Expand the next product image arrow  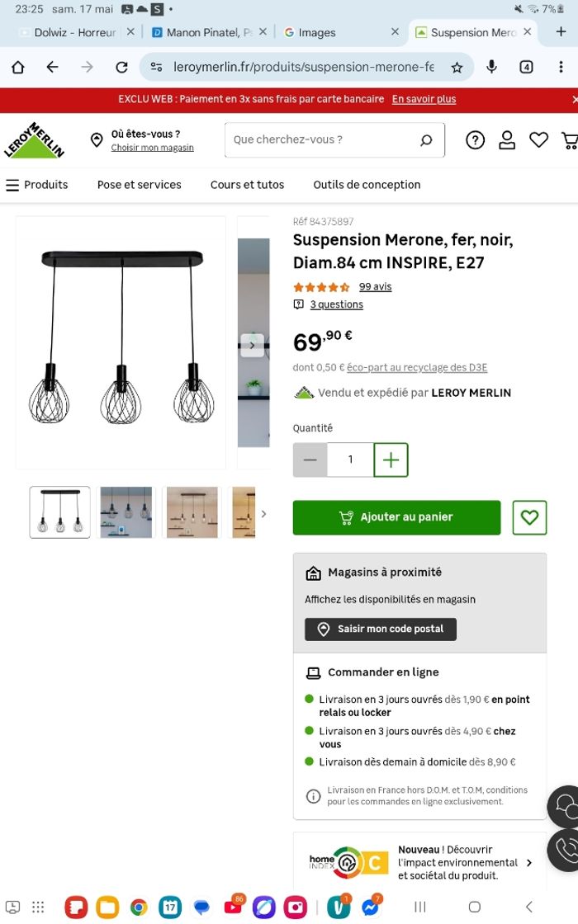click(252, 344)
